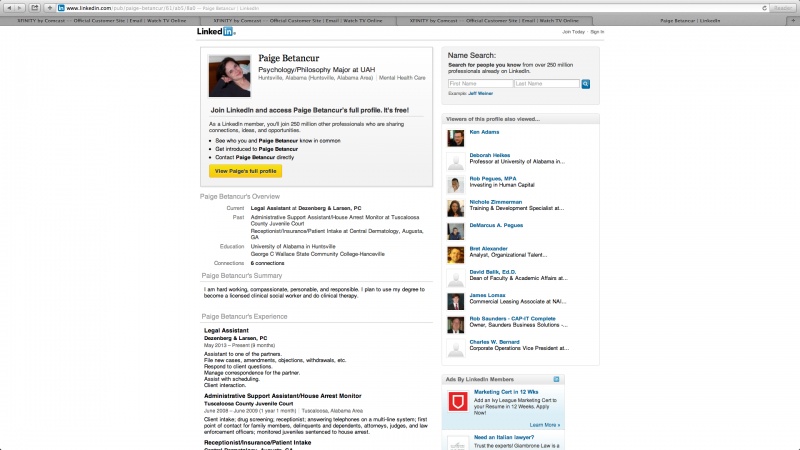Click the address bar URL field
Screen dimensions: 800x450
(412, 8)
